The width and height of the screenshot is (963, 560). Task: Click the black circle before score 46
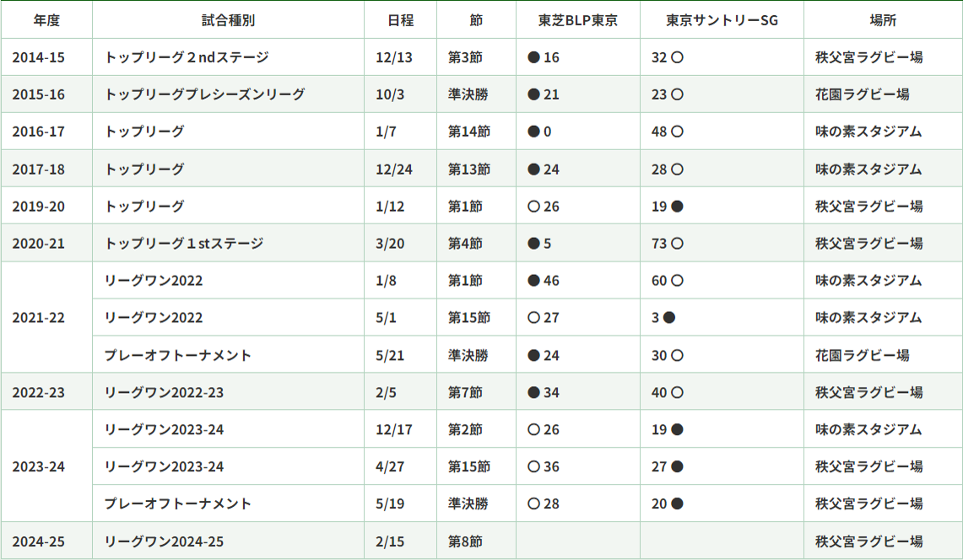click(533, 281)
